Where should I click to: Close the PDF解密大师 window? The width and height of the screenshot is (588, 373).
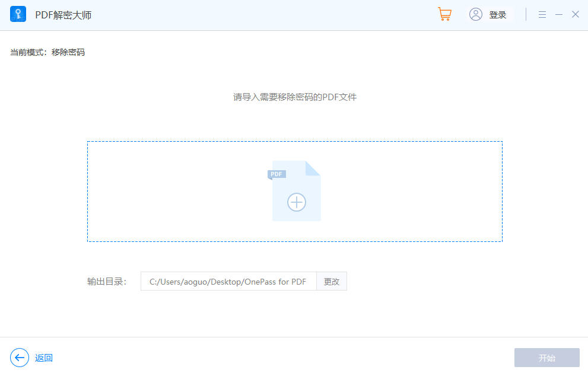click(x=576, y=14)
